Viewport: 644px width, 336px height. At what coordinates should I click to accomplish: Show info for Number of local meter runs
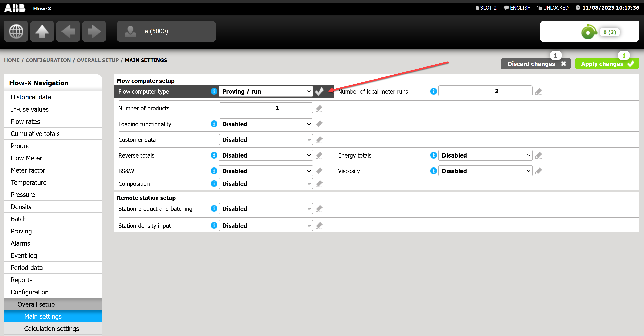(x=434, y=91)
